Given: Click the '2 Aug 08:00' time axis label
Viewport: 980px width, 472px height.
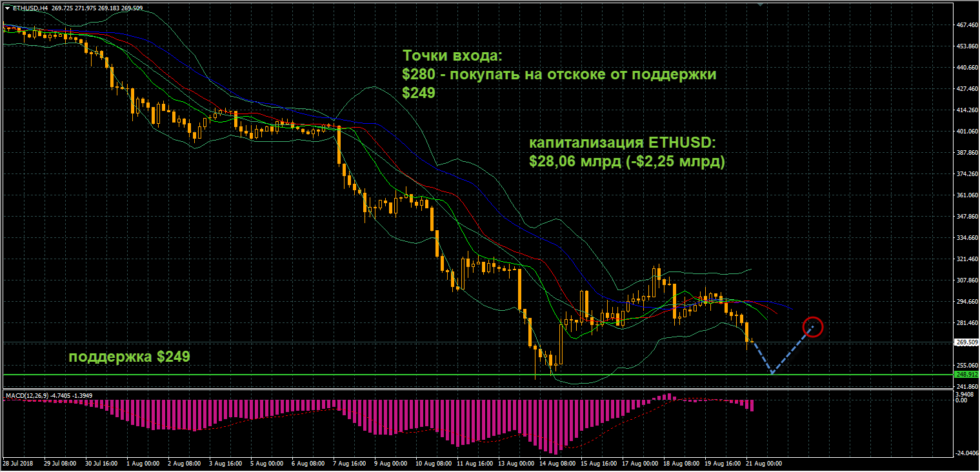Looking at the screenshot, I should pos(183,464).
